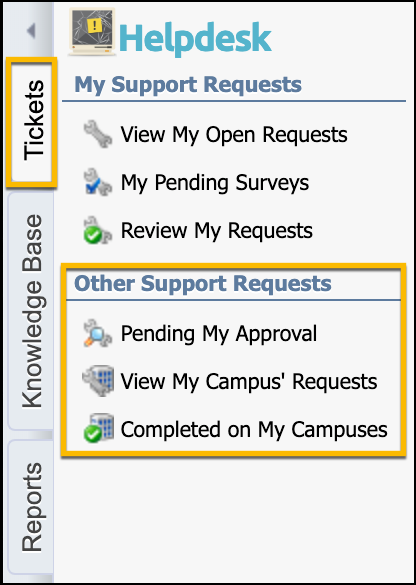
Task: Open the View My Open Requests link
Action: click(x=234, y=135)
